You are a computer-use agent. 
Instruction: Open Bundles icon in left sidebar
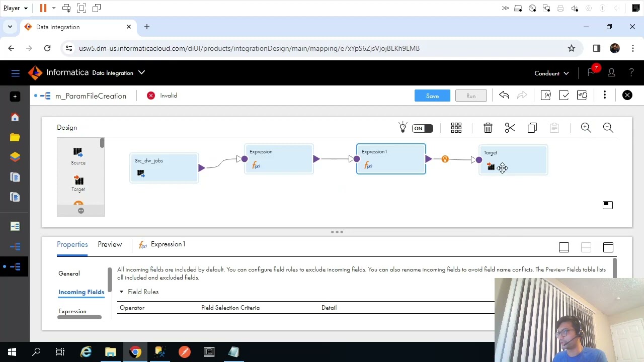tap(15, 157)
